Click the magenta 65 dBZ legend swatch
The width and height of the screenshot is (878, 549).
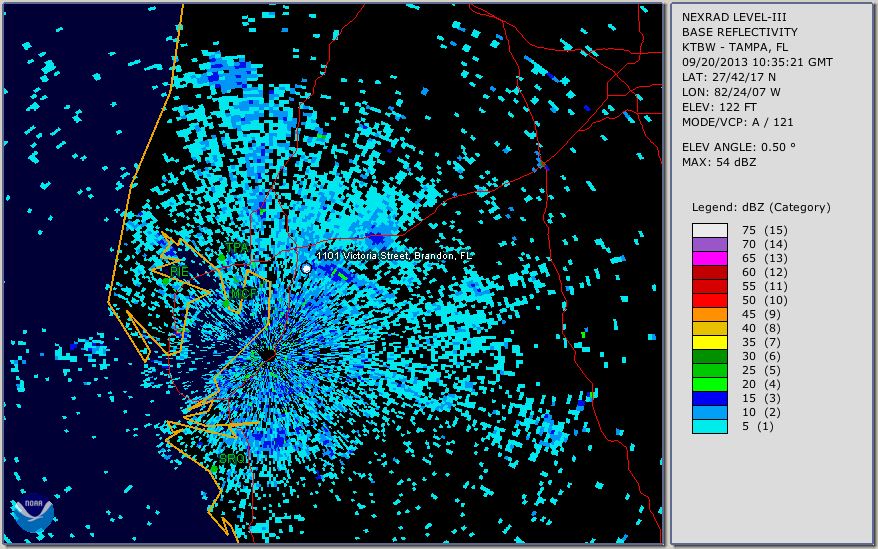coord(709,258)
